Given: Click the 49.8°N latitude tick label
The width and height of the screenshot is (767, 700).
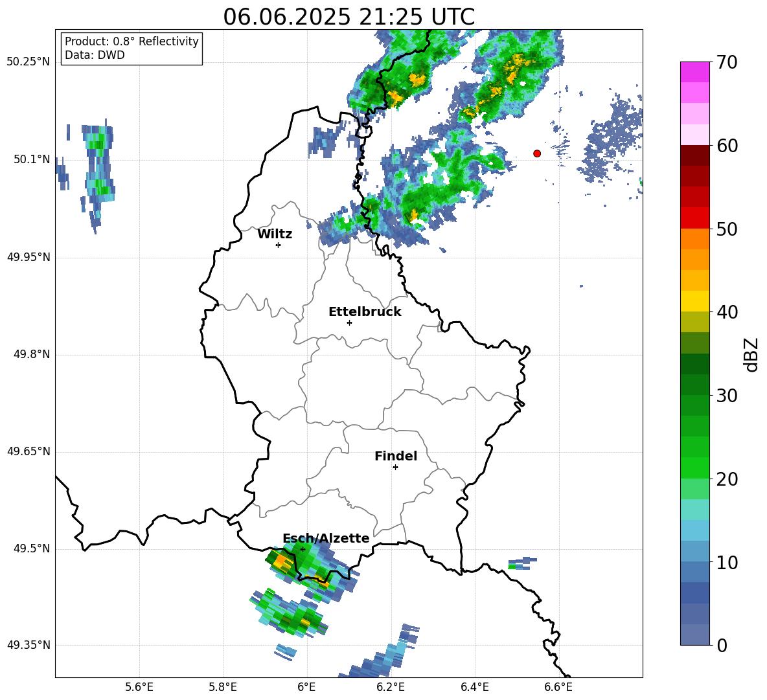Looking at the screenshot, I should 31,354.
